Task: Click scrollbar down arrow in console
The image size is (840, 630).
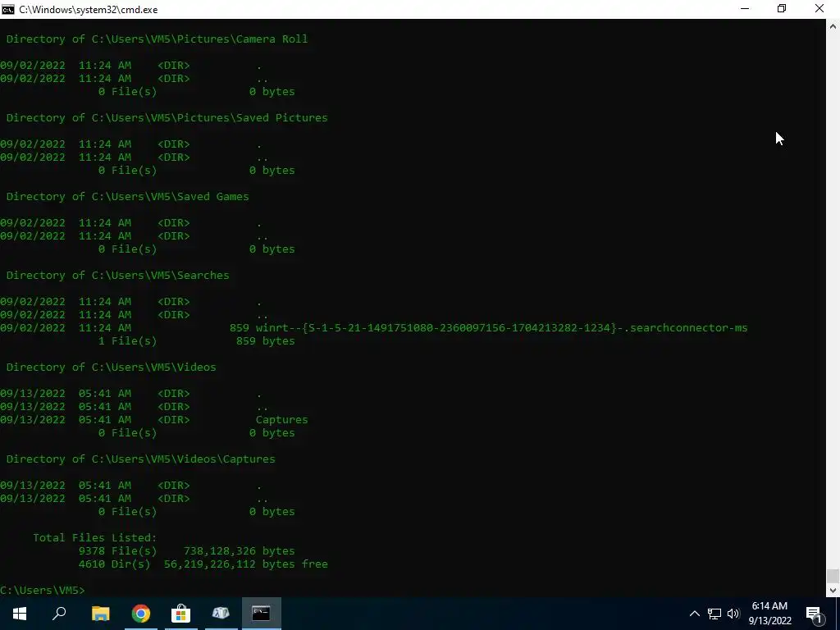Action: click(833, 591)
